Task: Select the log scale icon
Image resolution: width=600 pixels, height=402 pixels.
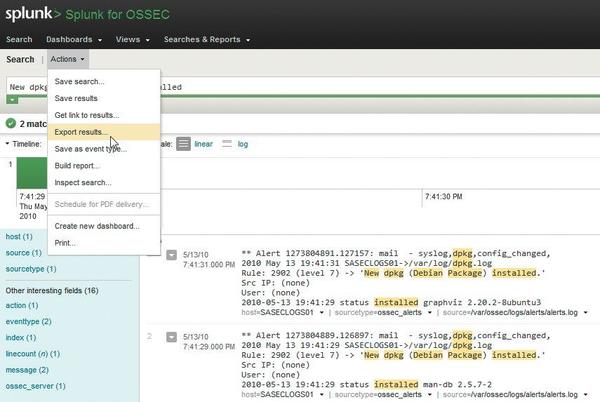Action: click(227, 144)
